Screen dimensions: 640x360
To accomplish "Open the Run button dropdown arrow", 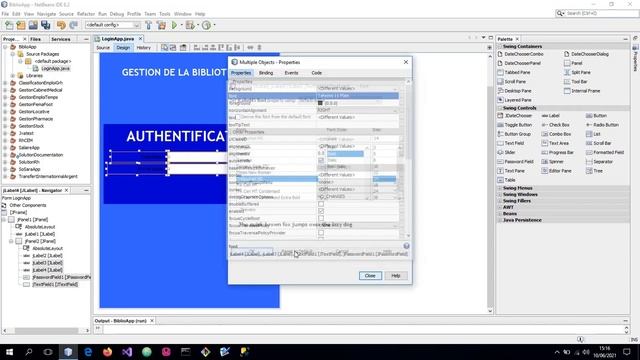I will point(182,25).
